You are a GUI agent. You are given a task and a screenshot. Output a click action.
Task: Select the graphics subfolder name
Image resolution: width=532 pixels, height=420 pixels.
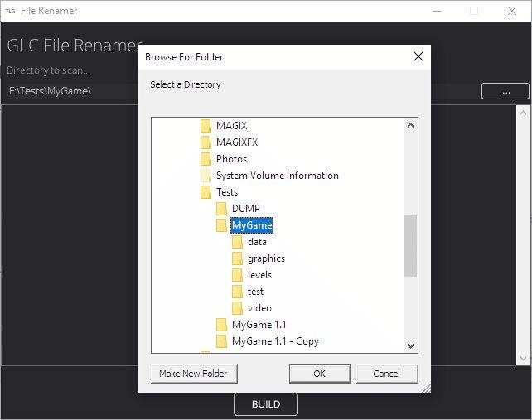[266, 258]
